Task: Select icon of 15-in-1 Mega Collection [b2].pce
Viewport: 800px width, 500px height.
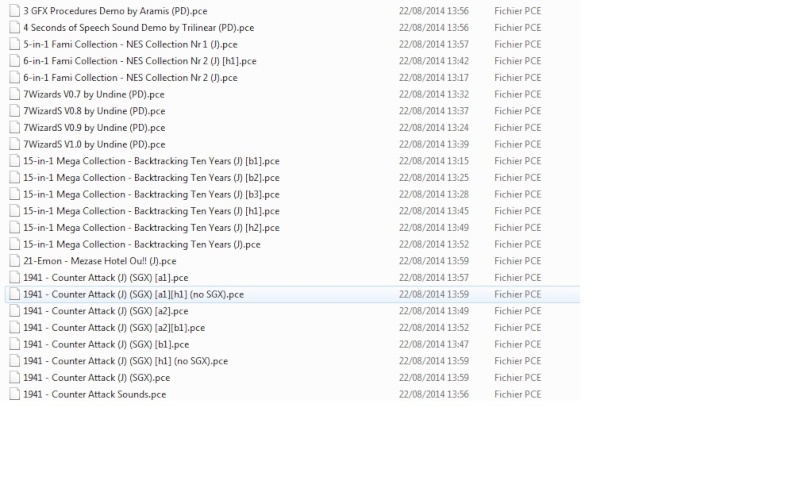Action: point(15,178)
